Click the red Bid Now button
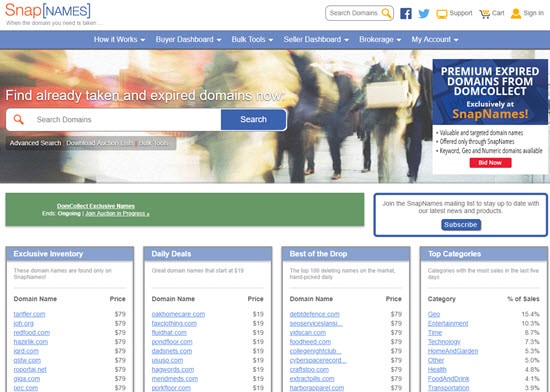 [490, 163]
